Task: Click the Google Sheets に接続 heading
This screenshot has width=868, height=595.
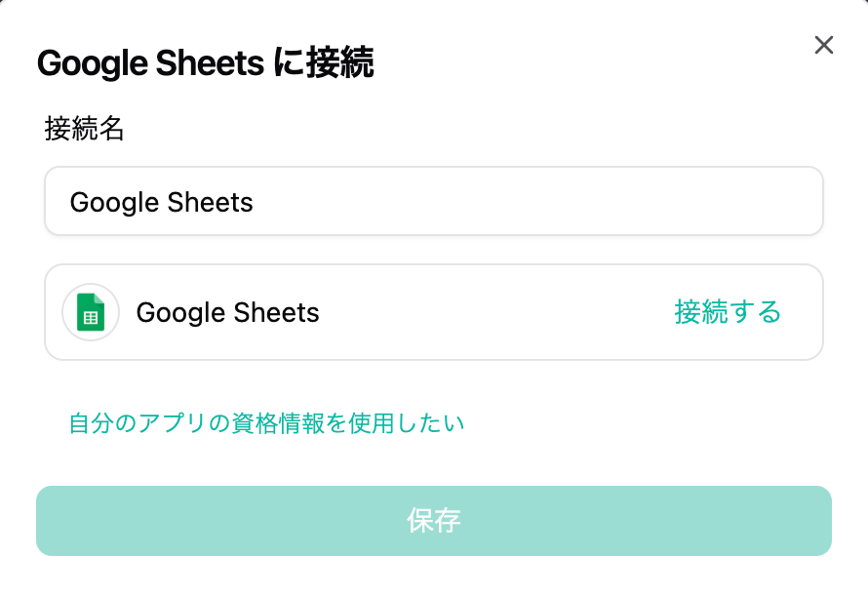Action: coord(205,64)
